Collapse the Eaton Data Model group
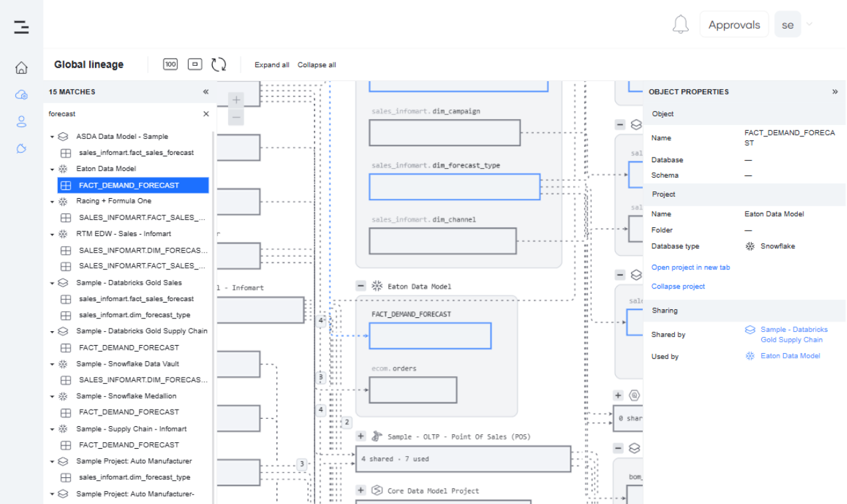Screen dimensions: 847x504 (x=361, y=286)
